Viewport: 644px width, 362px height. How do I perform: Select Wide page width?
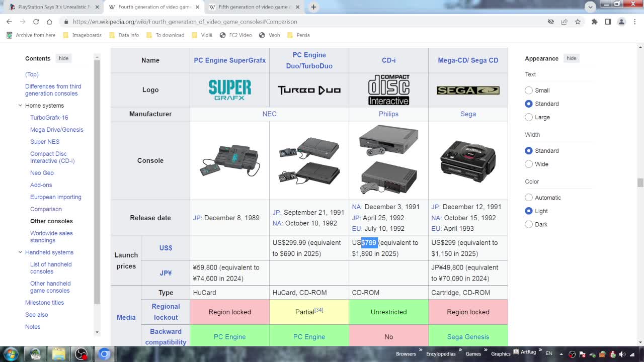(x=529, y=164)
